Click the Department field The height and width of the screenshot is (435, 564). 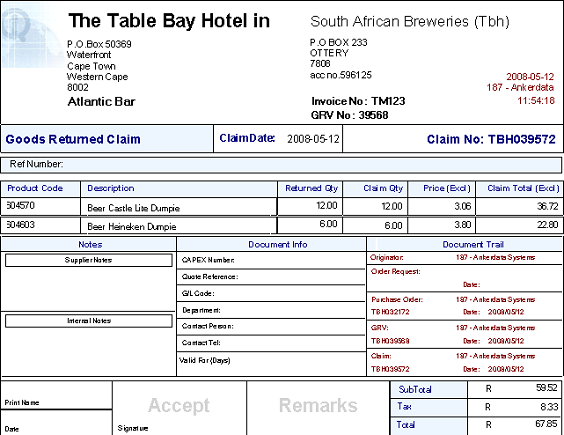(x=271, y=310)
